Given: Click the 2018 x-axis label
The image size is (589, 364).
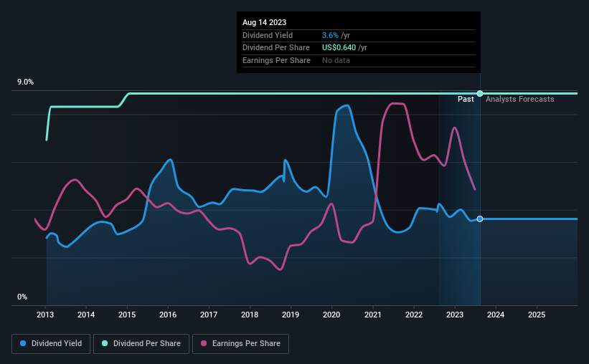Looking at the screenshot, I should 250,315.
